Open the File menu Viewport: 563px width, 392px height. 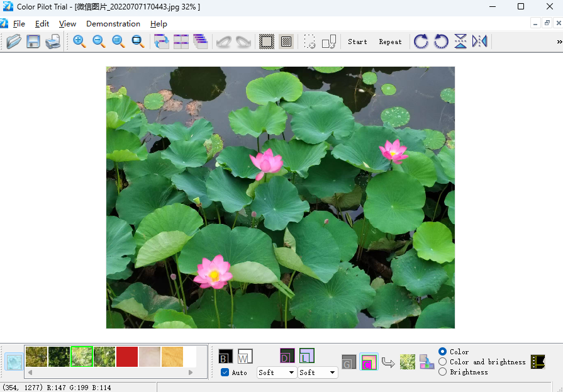point(19,24)
